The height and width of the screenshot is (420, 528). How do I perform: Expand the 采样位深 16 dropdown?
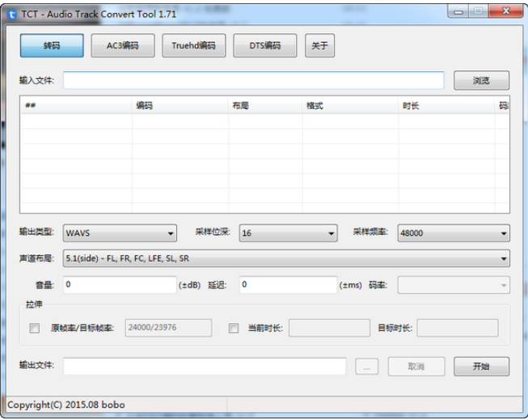288,233
